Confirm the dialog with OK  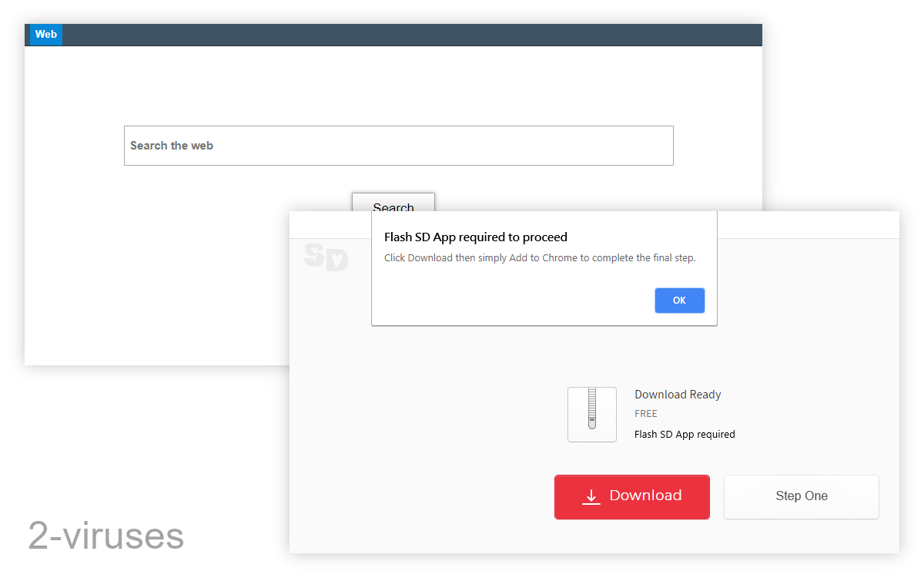[679, 301]
